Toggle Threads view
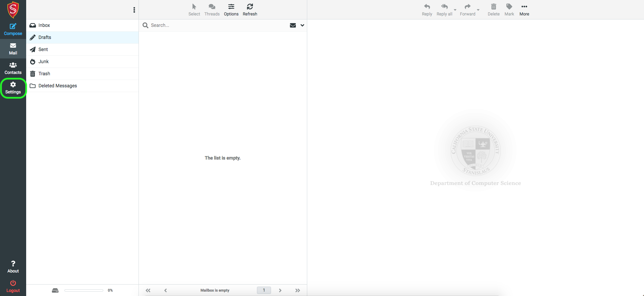Viewport: 644px width, 296px height. tap(212, 10)
